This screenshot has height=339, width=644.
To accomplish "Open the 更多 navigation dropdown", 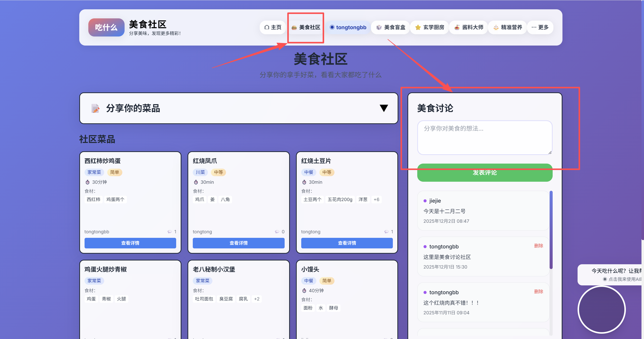I will pyautogui.click(x=540, y=27).
